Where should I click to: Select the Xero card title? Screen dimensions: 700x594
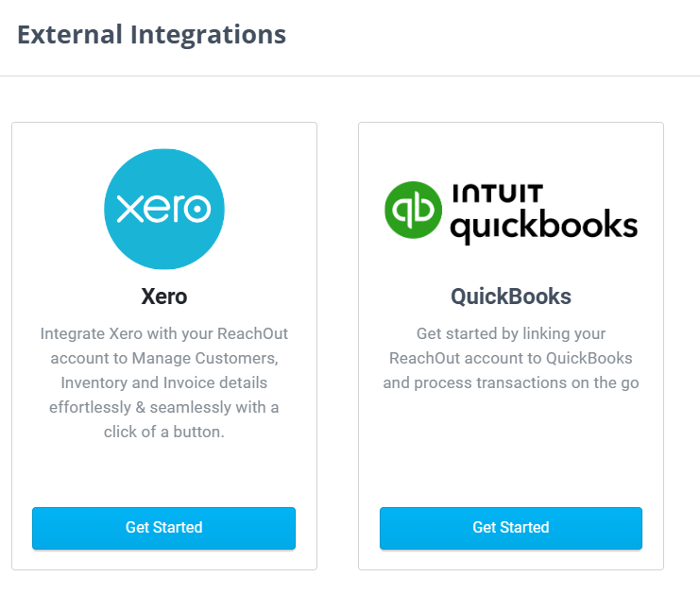164,297
